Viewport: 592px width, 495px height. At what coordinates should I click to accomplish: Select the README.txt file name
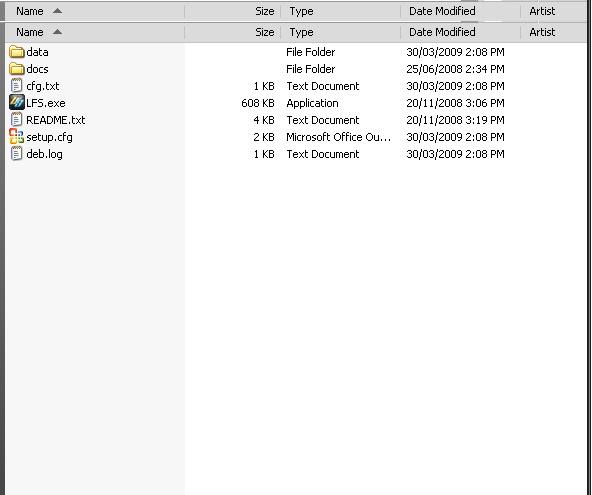click(x=56, y=120)
